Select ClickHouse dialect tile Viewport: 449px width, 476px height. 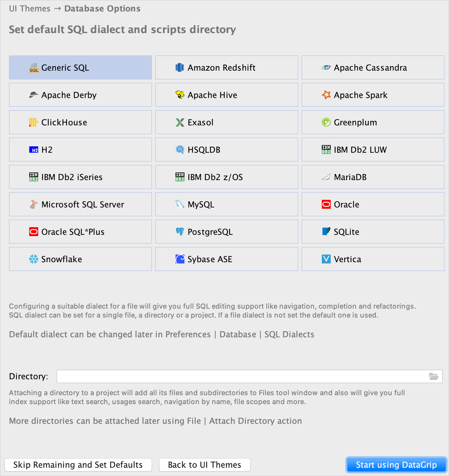[80, 122]
